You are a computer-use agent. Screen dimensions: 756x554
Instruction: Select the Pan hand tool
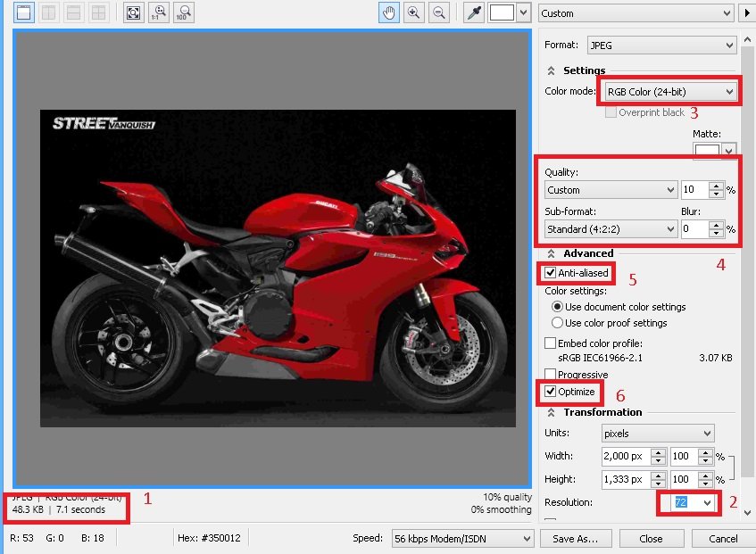[388, 12]
